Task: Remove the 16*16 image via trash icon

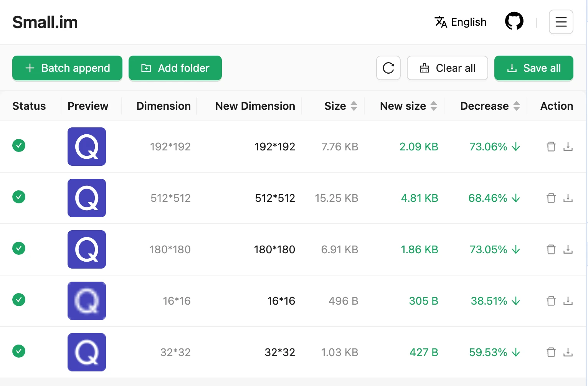Action: coord(551,301)
